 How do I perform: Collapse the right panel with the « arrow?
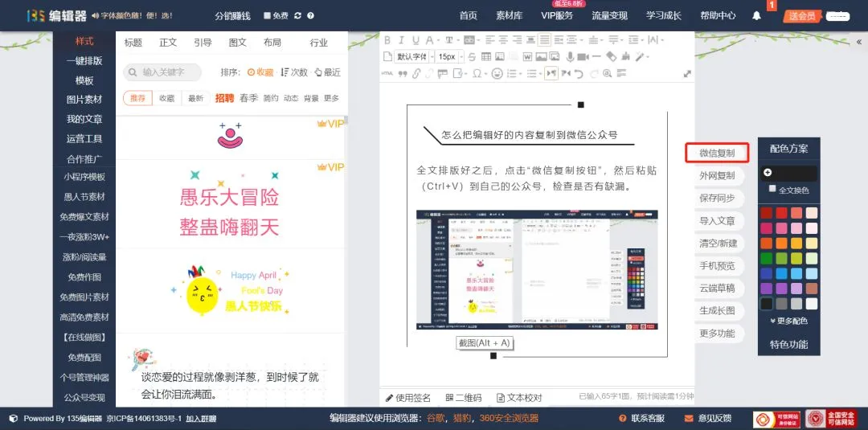pos(859,42)
